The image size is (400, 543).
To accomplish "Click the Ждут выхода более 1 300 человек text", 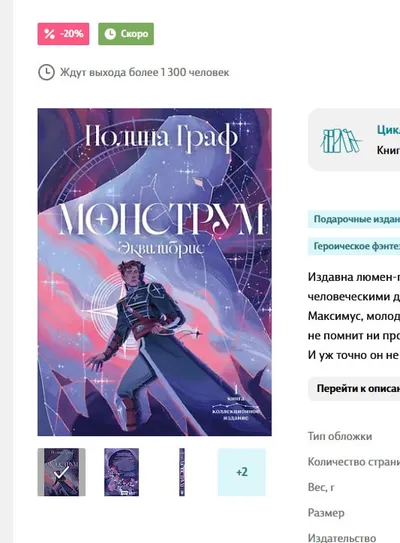I will tap(144, 72).
